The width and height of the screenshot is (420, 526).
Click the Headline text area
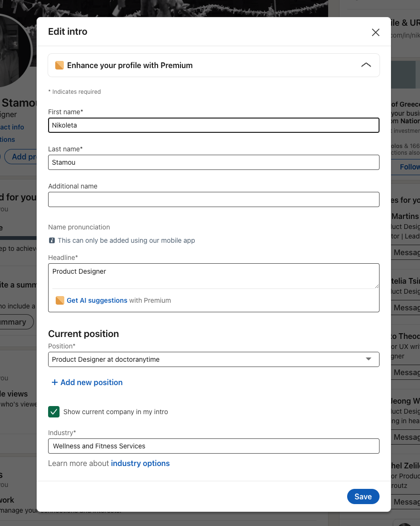pyautogui.click(x=213, y=276)
